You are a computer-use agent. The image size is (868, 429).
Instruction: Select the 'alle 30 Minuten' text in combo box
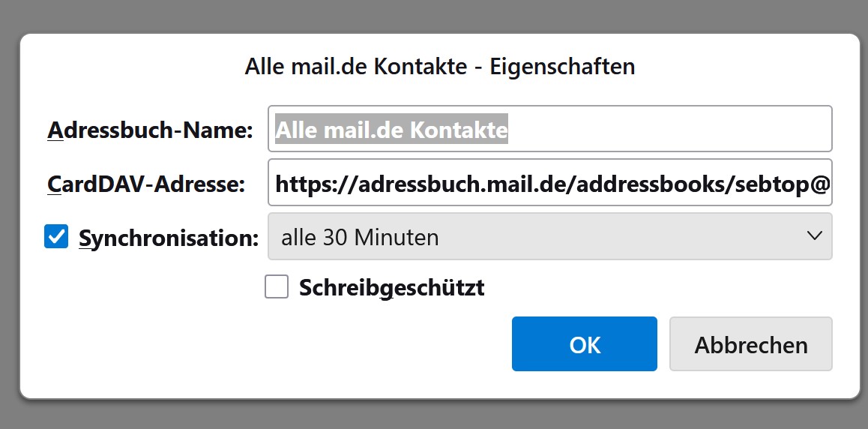[x=360, y=238]
